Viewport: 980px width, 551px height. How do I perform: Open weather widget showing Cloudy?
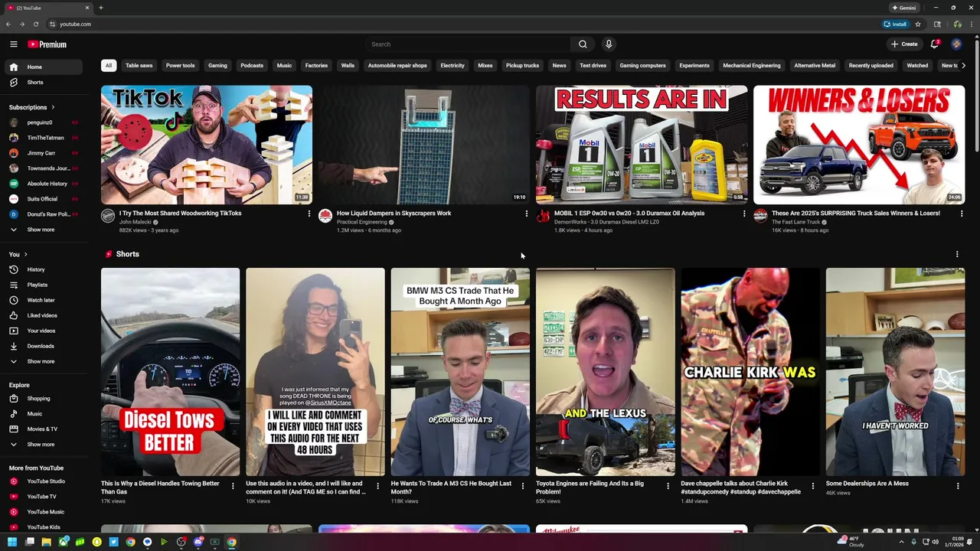pyautogui.click(x=851, y=542)
